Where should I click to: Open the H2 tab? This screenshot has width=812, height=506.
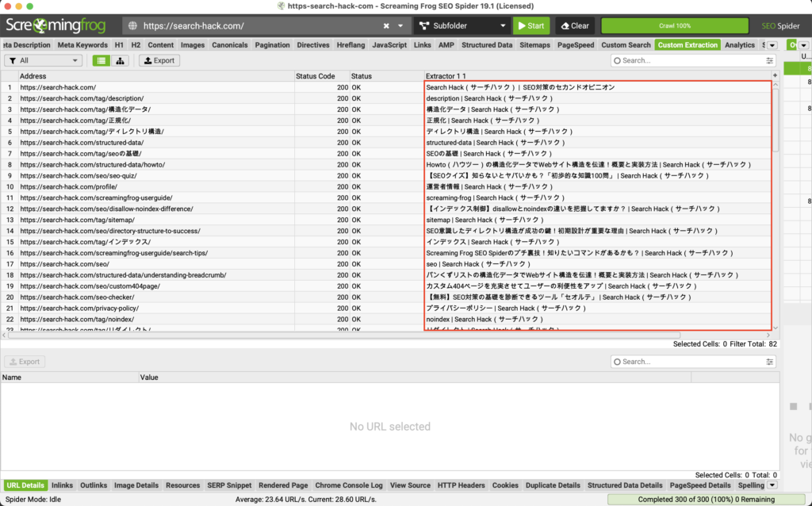pos(136,45)
